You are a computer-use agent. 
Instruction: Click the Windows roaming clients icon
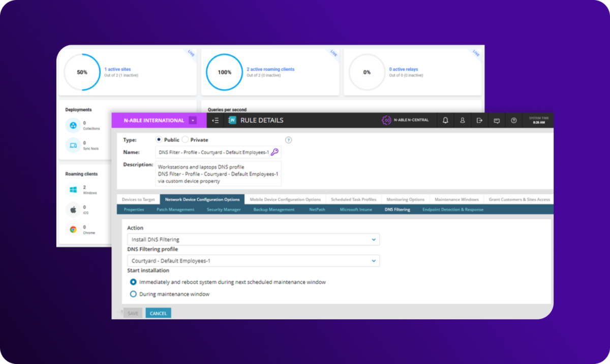tap(73, 190)
